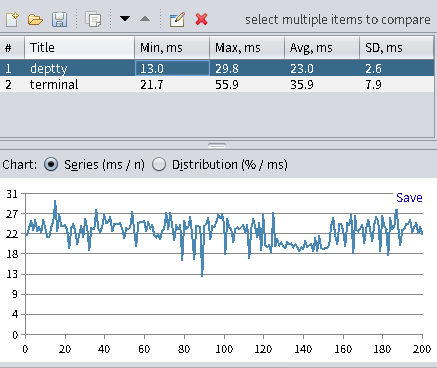
Task: Click the 55.9 Max cell for terminal
Action: tap(247, 84)
